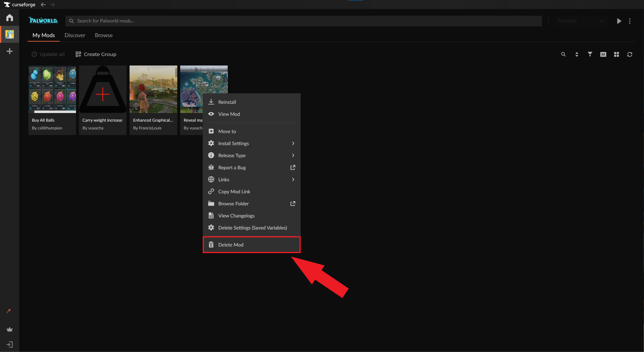Open the crown premium icon
Image resolution: width=644 pixels, height=352 pixels.
(9, 329)
